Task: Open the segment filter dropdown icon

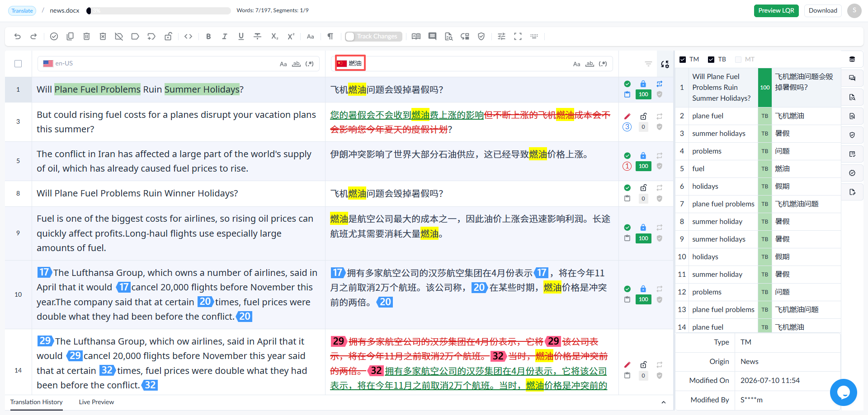Action: click(648, 64)
